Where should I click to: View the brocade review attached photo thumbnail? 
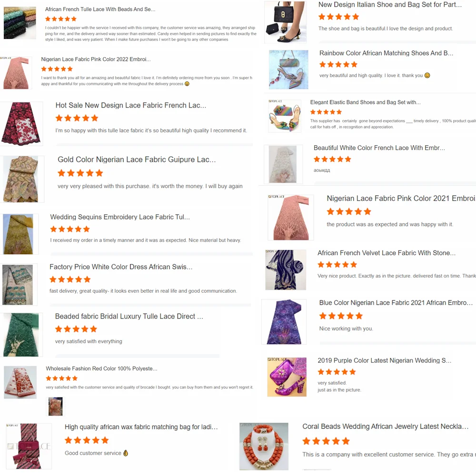(56, 407)
